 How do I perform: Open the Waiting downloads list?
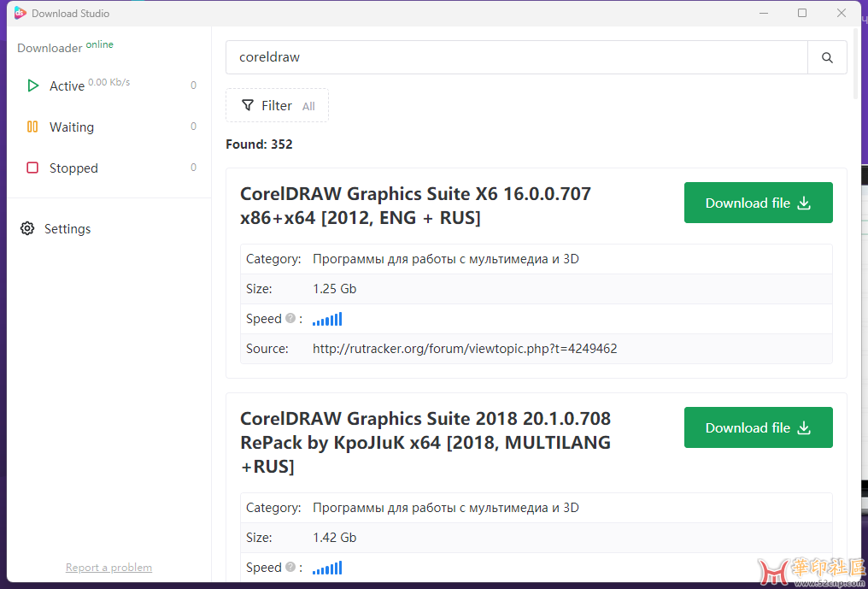point(109,127)
